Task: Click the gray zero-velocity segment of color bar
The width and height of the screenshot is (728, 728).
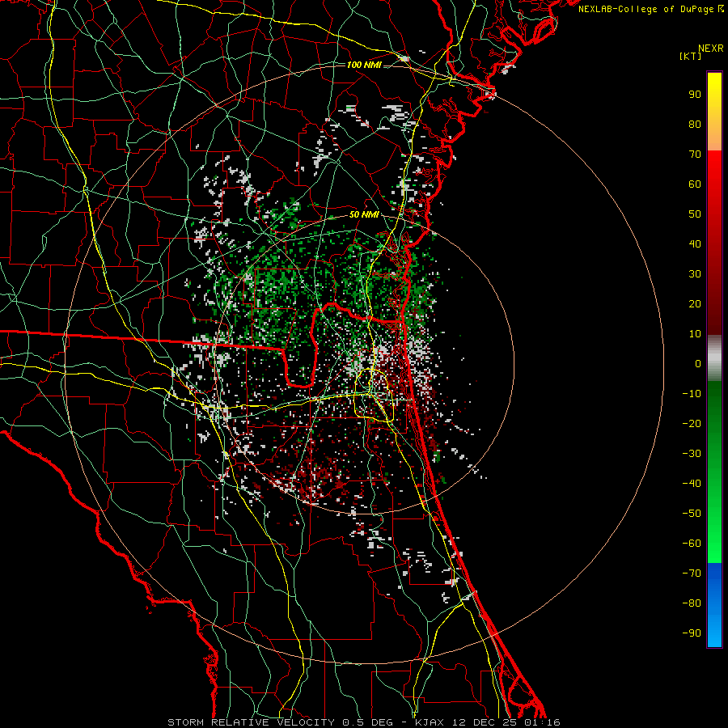Action: coord(714,358)
